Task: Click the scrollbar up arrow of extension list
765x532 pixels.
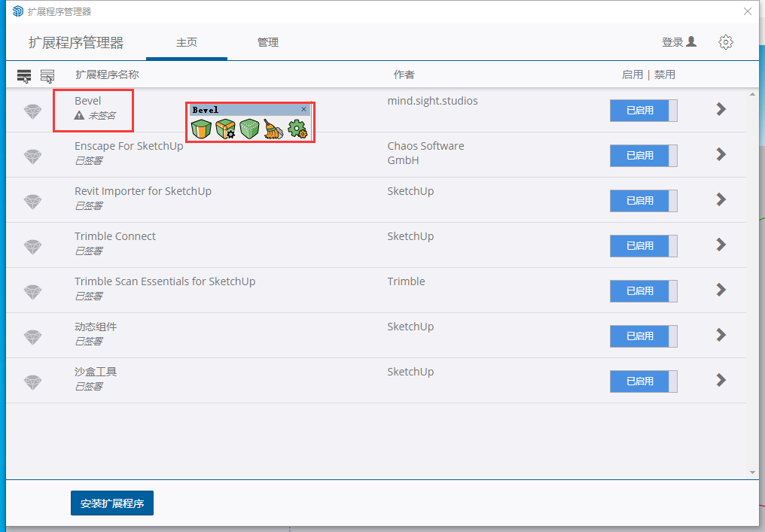Action: tap(752, 94)
